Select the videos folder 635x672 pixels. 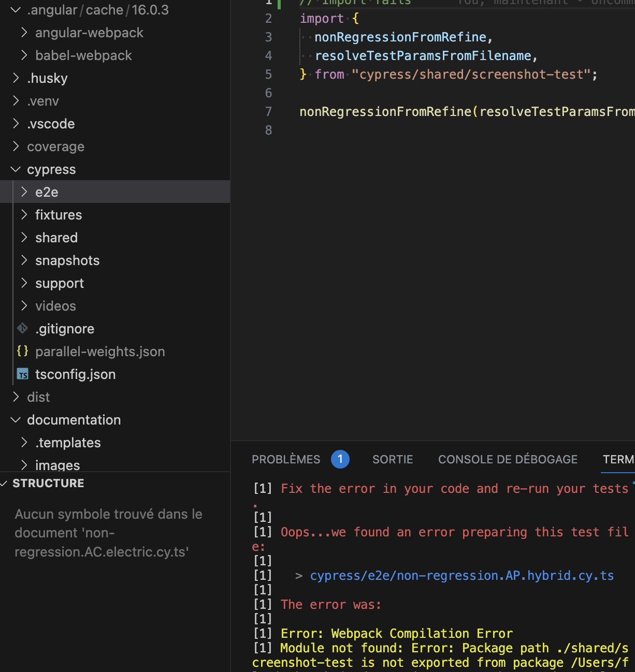click(55, 305)
